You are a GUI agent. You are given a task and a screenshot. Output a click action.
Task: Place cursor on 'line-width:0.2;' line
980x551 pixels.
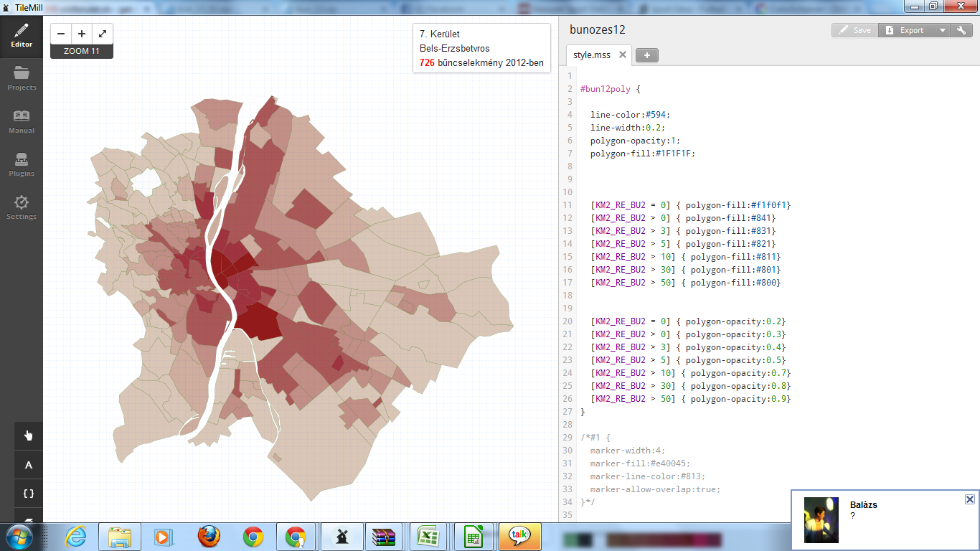pos(628,128)
